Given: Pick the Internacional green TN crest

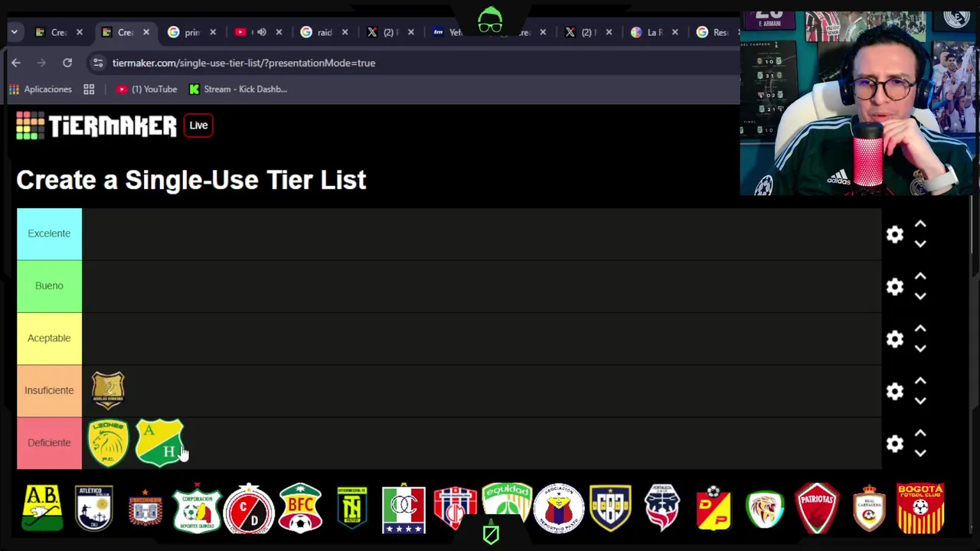Looking at the screenshot, I should (352, 507).
